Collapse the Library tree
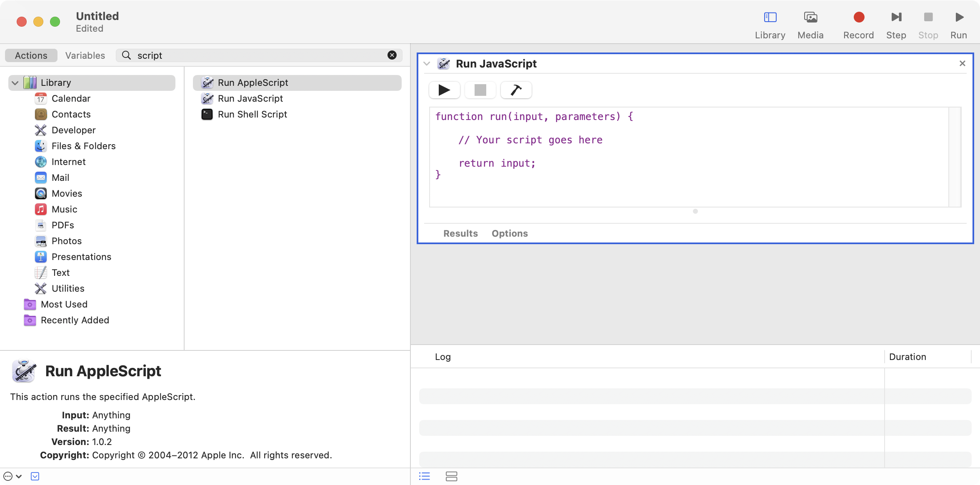 pos(15,82)
